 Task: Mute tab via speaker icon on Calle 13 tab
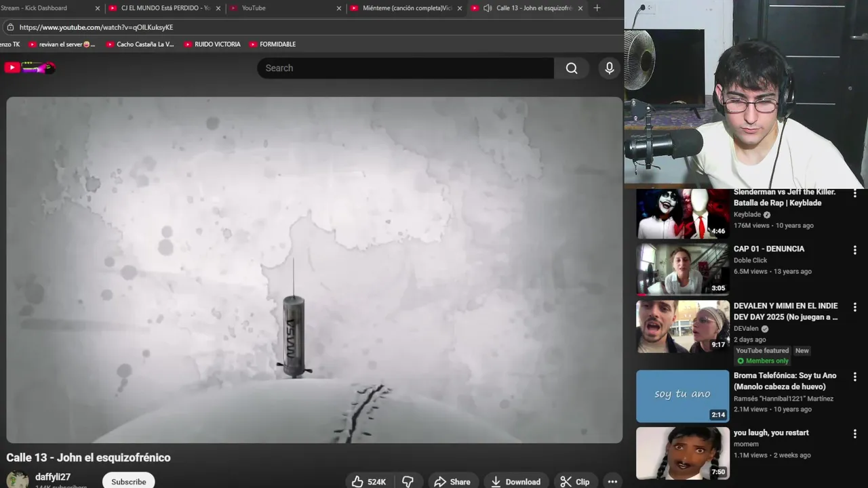(487, 8)
